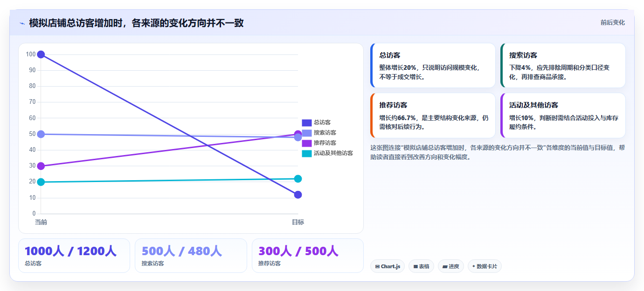Click 活动及其他访客 legend label text
Screen dimensions: 644x291
tap(333, 153)
